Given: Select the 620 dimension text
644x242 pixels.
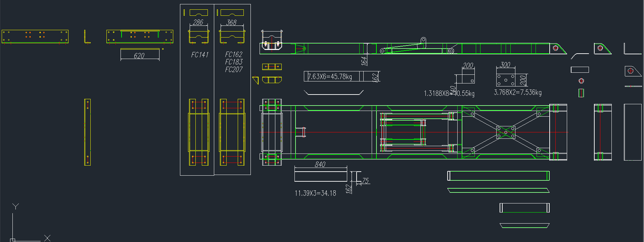Looking at the screenshot, I should (x=139, y=56).
